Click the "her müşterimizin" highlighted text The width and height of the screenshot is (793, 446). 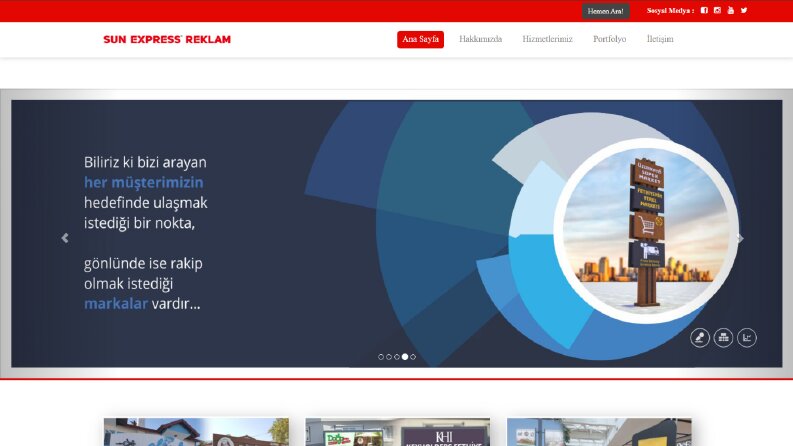(144, 183)
